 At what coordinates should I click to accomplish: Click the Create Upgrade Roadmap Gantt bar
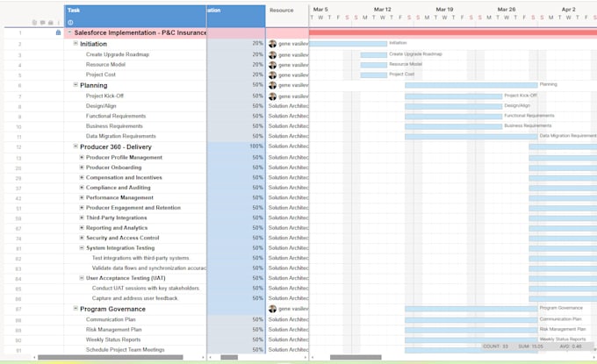point(373,55)
